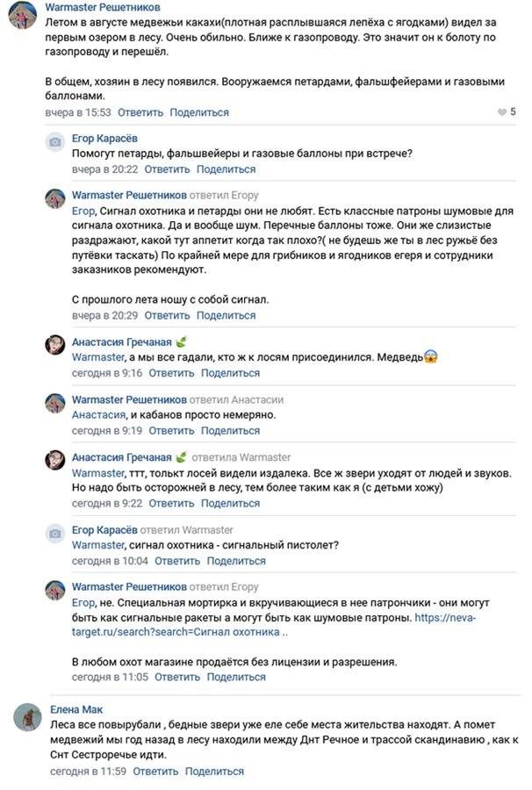Open Егор Карасёв's camera avatar beside the petards question
Image resolution: width=532 pixels, height=790 pixels.
(x=55, y=142)
